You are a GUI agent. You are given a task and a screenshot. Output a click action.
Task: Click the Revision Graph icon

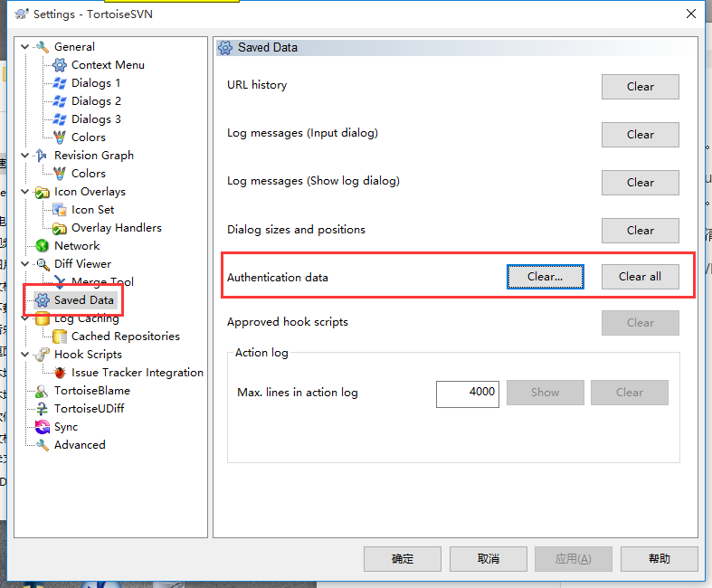(42, 156)
